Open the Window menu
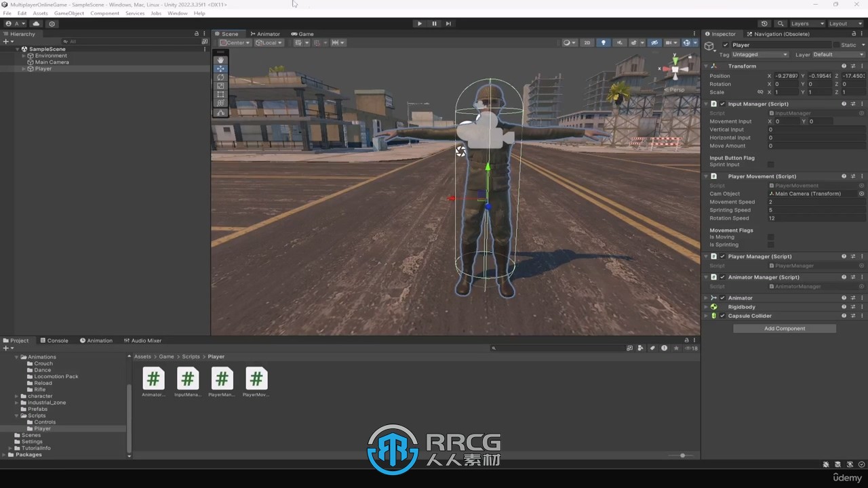The image size is (868, 488). pyautogui.click(x=178, y=14)
